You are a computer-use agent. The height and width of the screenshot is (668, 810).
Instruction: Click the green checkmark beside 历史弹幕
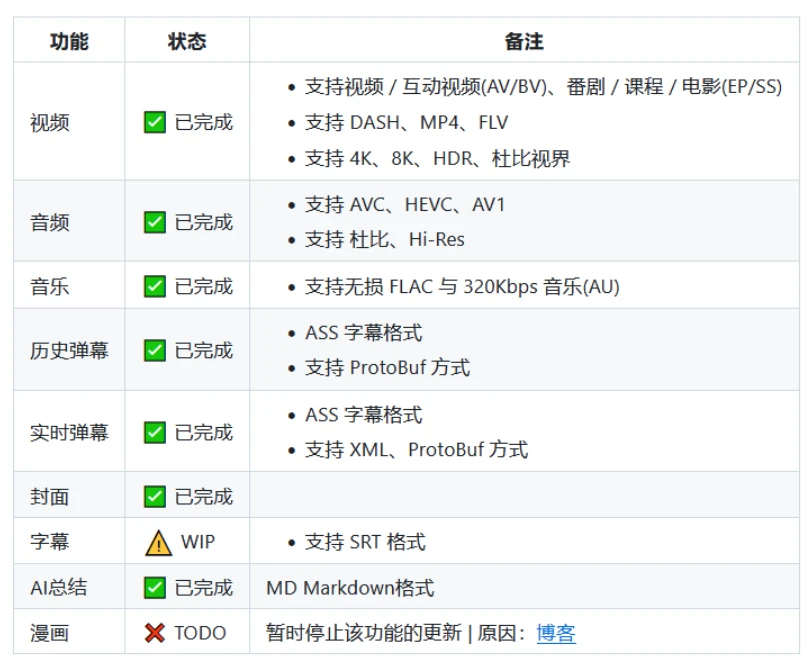click(x=155, y=351)
